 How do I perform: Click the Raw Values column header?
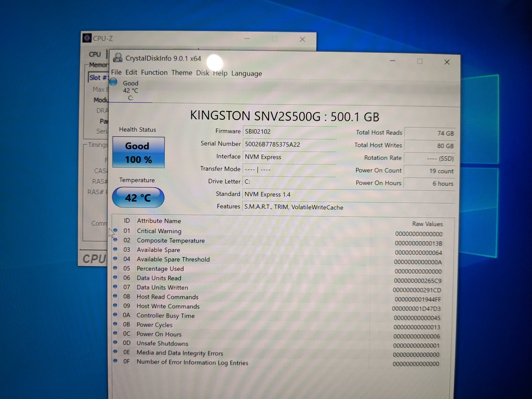pyautogui.click(x=427, y=224)
